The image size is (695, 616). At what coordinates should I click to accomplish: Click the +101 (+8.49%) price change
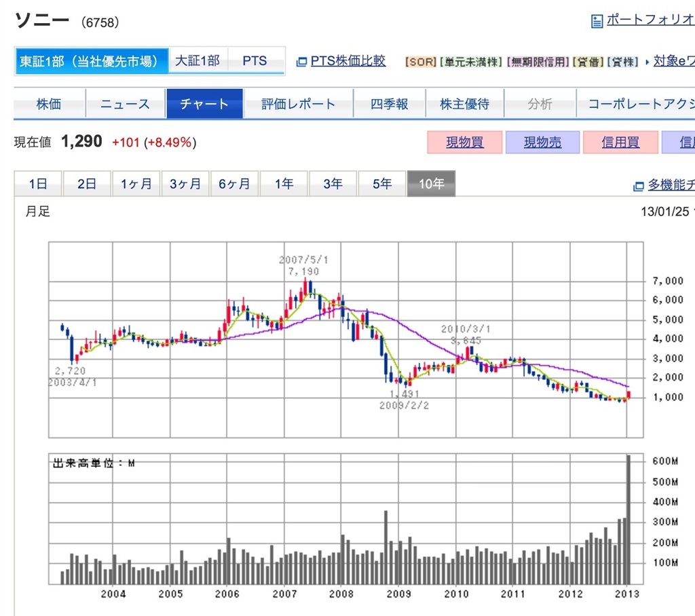click(154, 142)
